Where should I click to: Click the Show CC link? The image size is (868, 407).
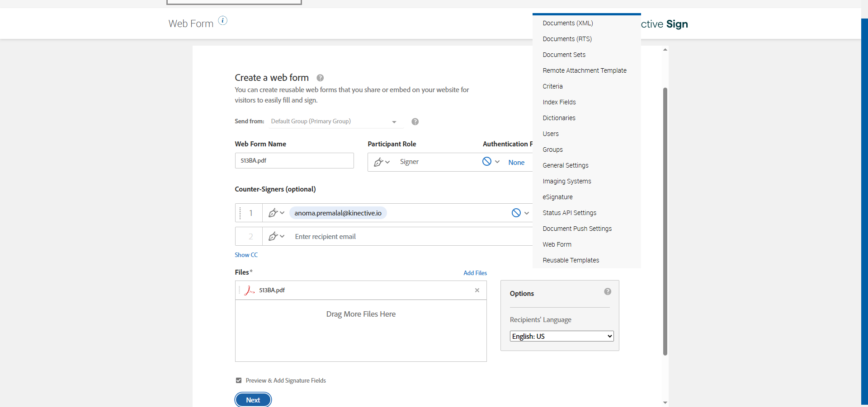coord(246,255)
